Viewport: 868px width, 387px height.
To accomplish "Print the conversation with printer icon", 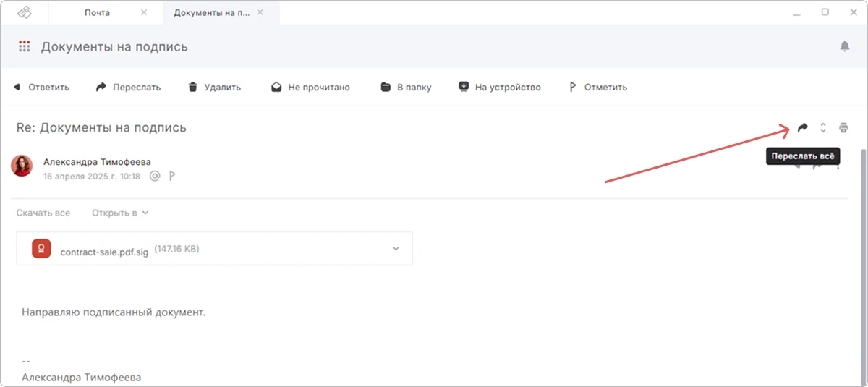I will (x=843, y=128).
